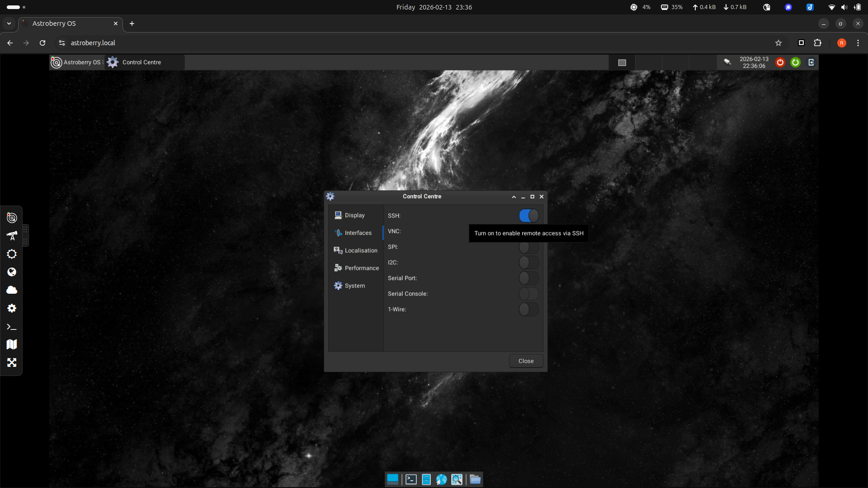This screenshot has height=488, width=868.
Task: Roll up the Control Centre window
Action: click(x=514, y=197)
